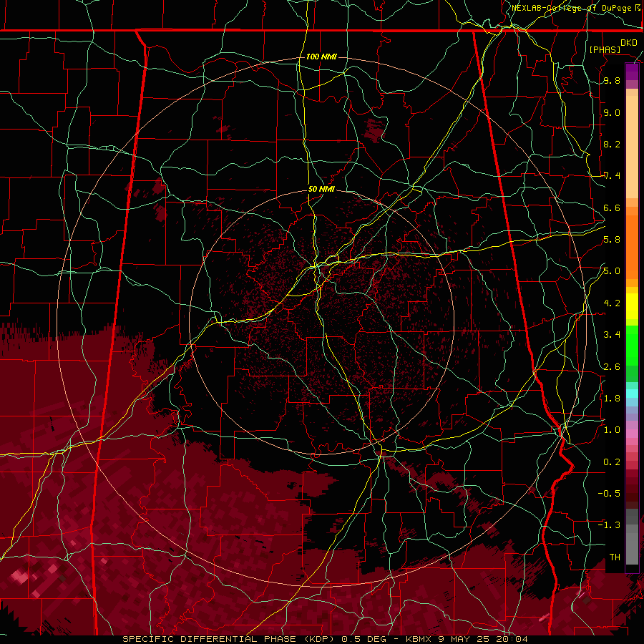Click the 50 NMI range ring label
Image resolution: width=644 pixels, height=644 pixels.
click(x=321, y=189)
